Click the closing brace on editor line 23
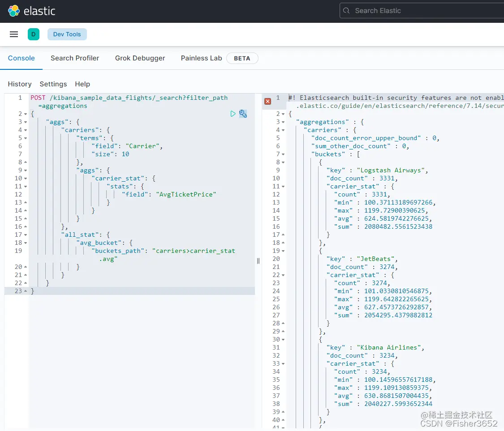504x431 pixels. [x=32, y=291]
